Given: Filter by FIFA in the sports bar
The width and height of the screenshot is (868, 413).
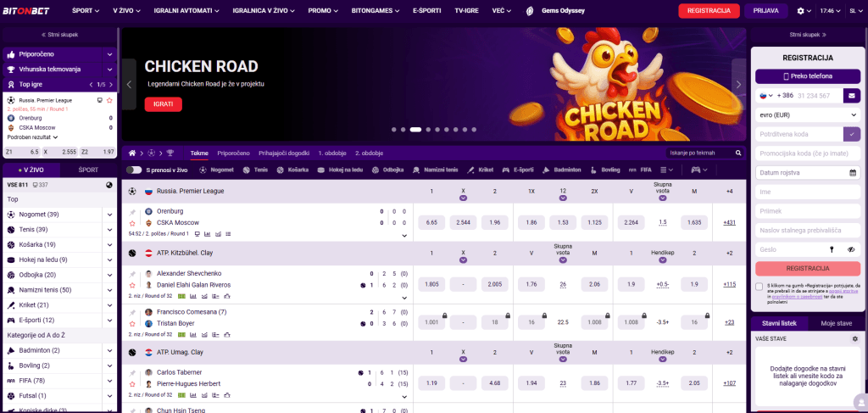Looking at the screenshot, I should click(640, 170).
